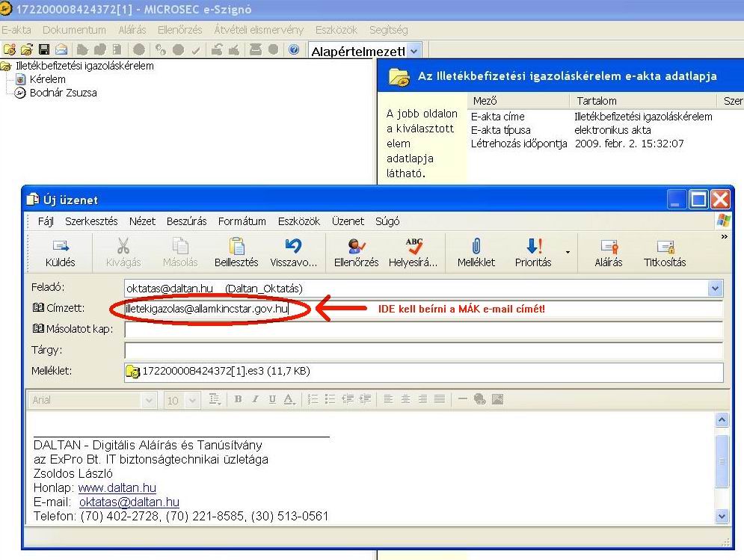Click the Ellenőrzés check names icon
This screenshot has height=560, width=744.
coord(356,252)
